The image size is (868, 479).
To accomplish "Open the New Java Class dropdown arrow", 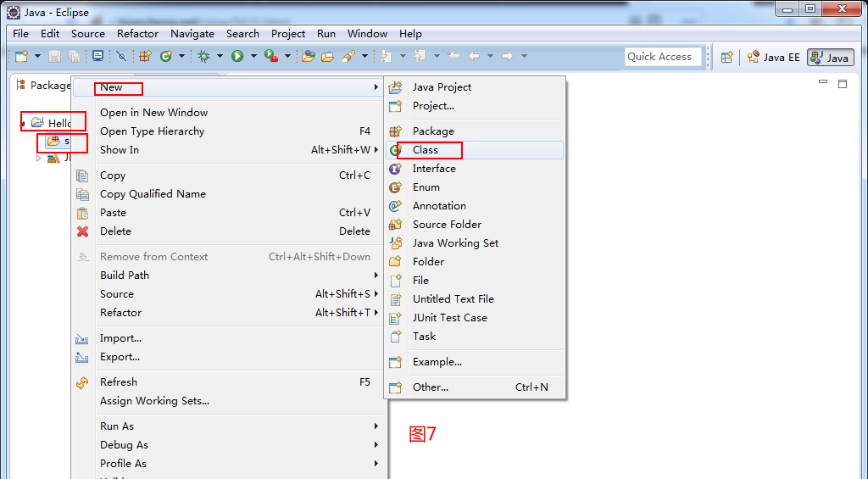I will pos(181,56).
